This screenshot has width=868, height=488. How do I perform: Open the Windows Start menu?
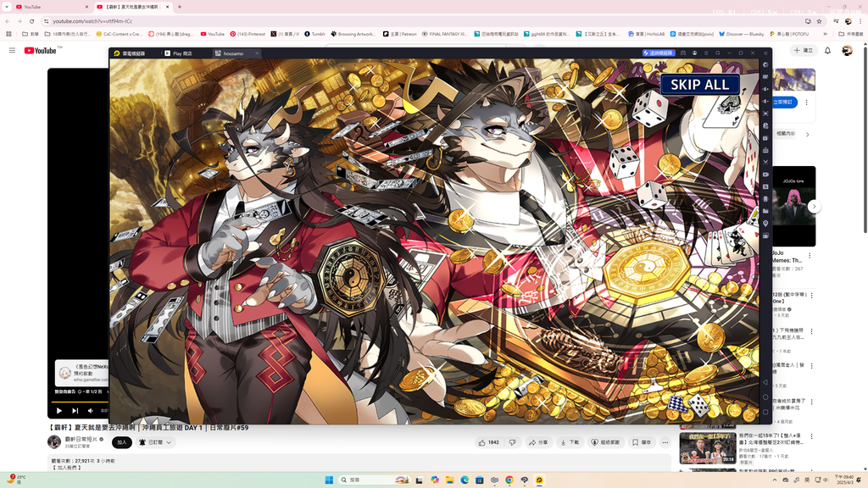pyautogui.click(x=329, y=480)
